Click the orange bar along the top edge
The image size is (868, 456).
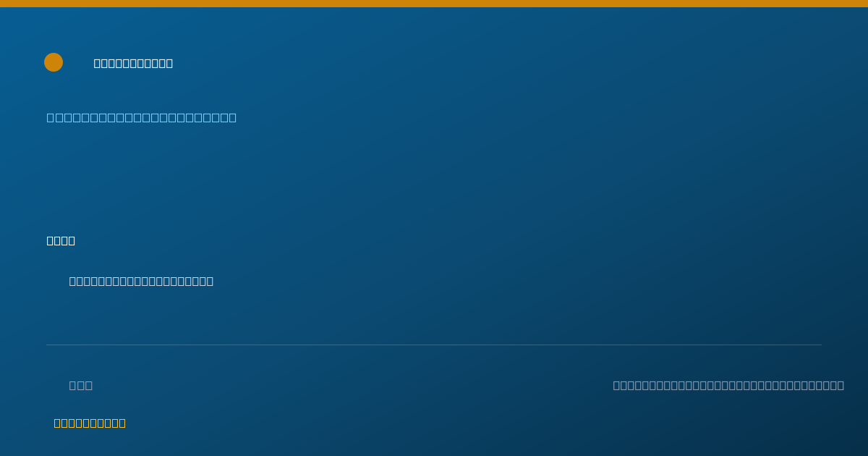[434, 4]
